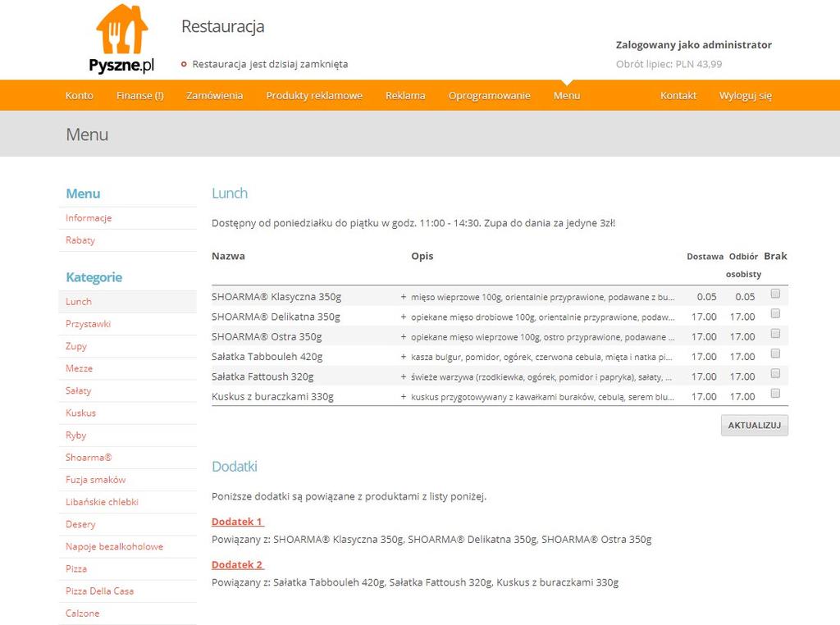The image size is (840, 625).
Task: Click 'Zalogowany jako administrator' text
Action: [x=693, y=45]
